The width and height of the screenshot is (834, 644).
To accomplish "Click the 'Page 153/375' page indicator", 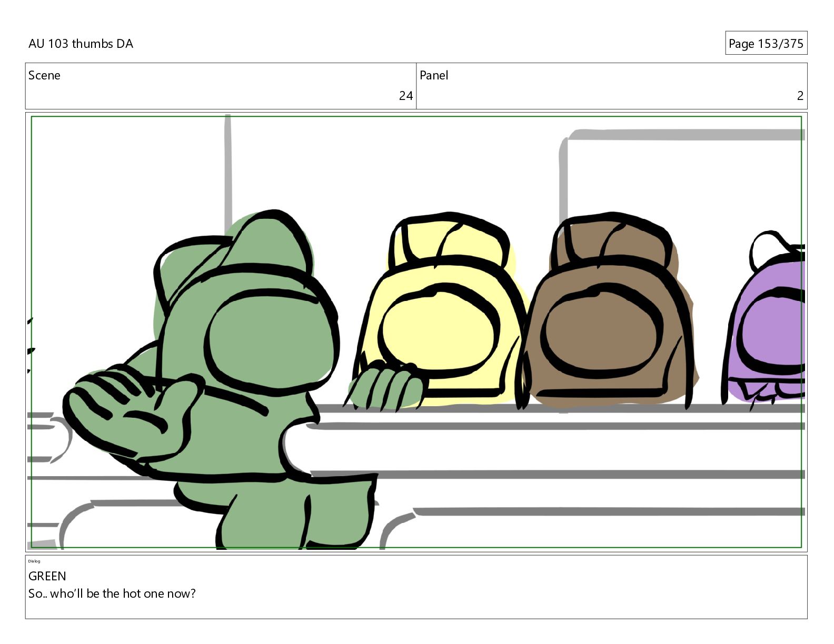I will click(x=766, y=43).
